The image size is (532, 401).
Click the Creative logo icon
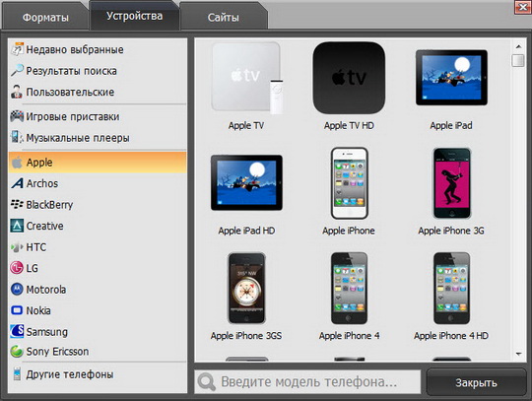[x=17, y=226]
